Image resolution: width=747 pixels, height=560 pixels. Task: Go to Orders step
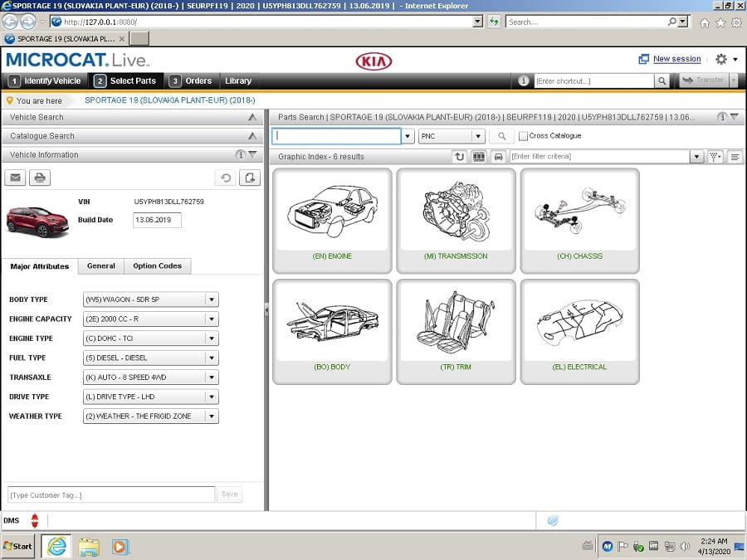pos(191,81)
